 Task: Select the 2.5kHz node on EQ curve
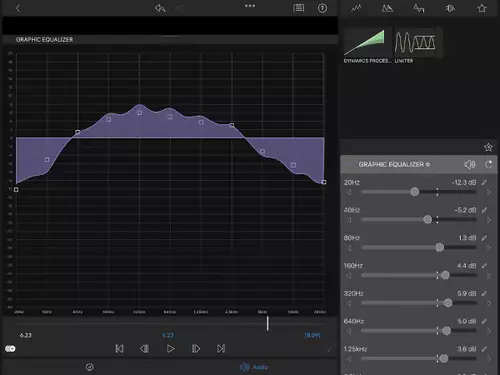tap(232, 125)
